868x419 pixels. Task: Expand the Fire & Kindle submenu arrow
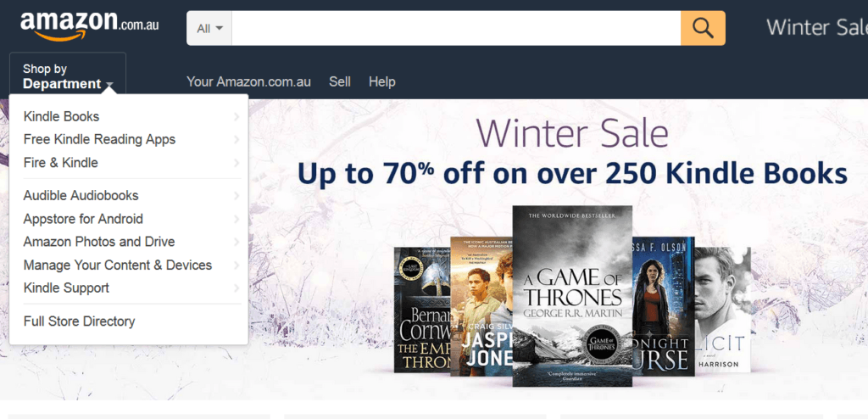click(236, 163)
